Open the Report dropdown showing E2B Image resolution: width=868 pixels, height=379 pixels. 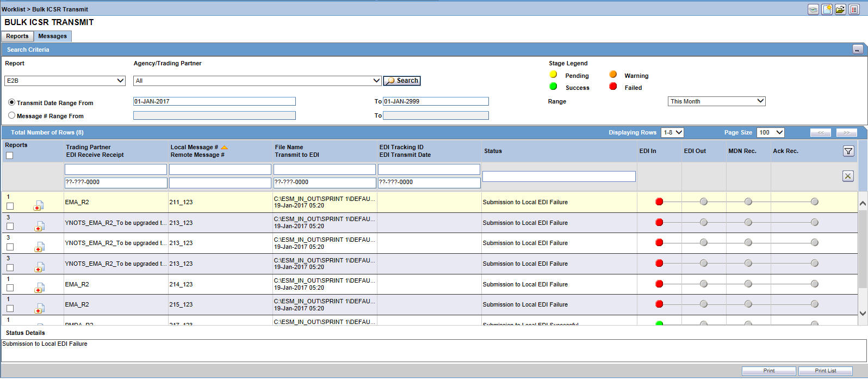point(65,81)
